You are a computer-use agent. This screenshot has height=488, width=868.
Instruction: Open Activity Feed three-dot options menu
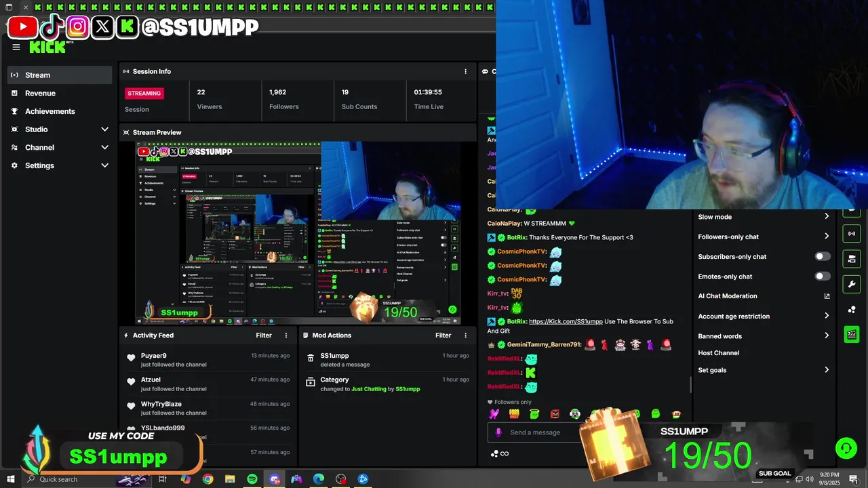(x=286, y=335)
